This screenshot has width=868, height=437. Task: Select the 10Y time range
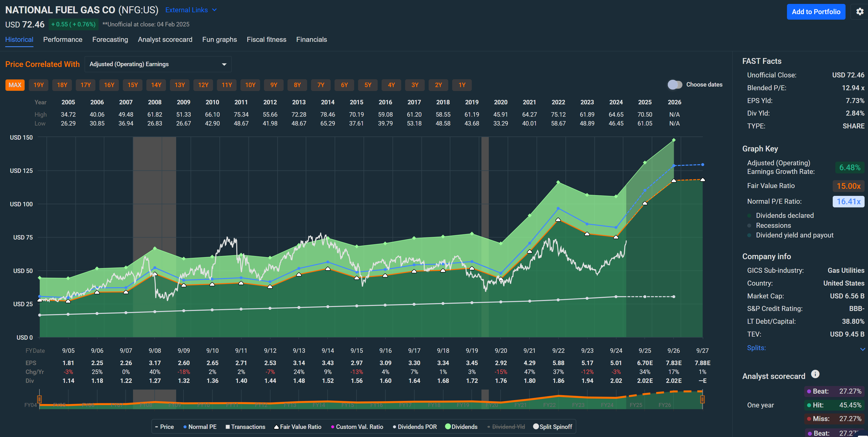250,85
